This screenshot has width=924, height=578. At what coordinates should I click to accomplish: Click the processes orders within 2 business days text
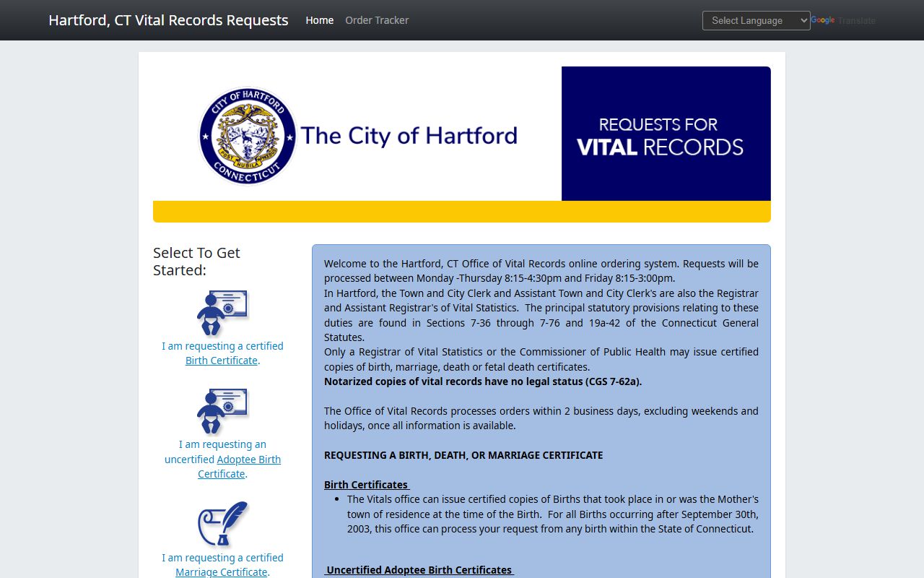click(x=541, y=418)
